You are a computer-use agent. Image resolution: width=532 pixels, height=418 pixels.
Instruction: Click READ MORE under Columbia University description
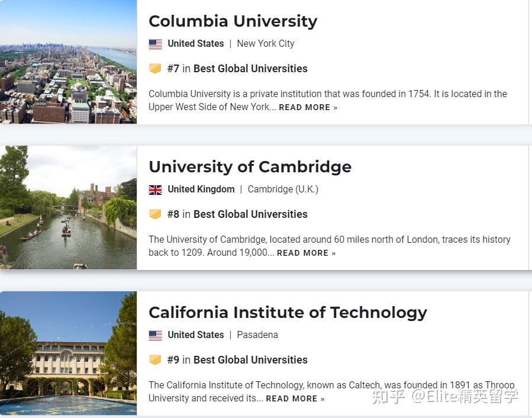[x=304, y=107]
